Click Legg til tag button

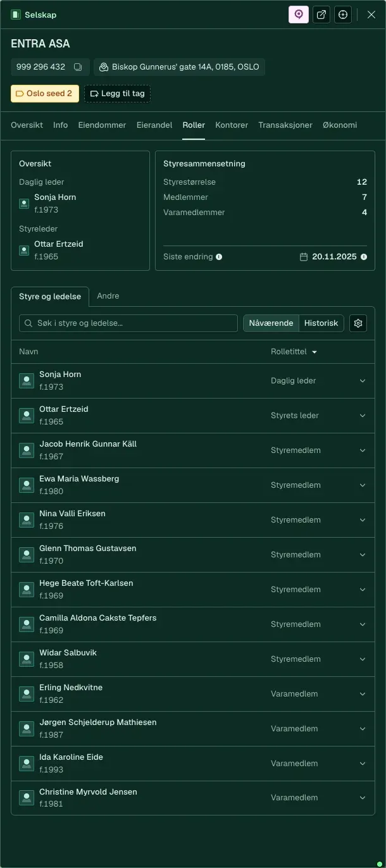point(117,94)
